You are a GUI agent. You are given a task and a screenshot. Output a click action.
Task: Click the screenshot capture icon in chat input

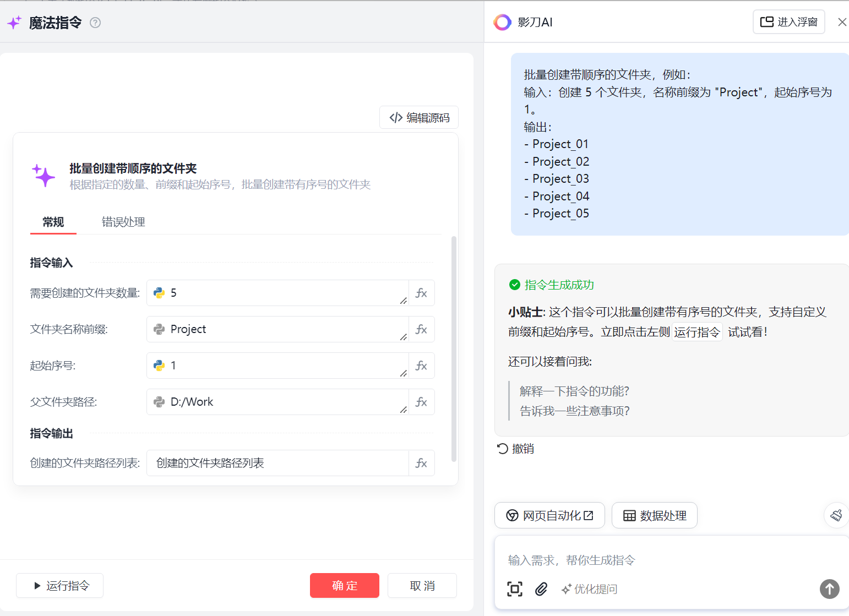point(514,589)
